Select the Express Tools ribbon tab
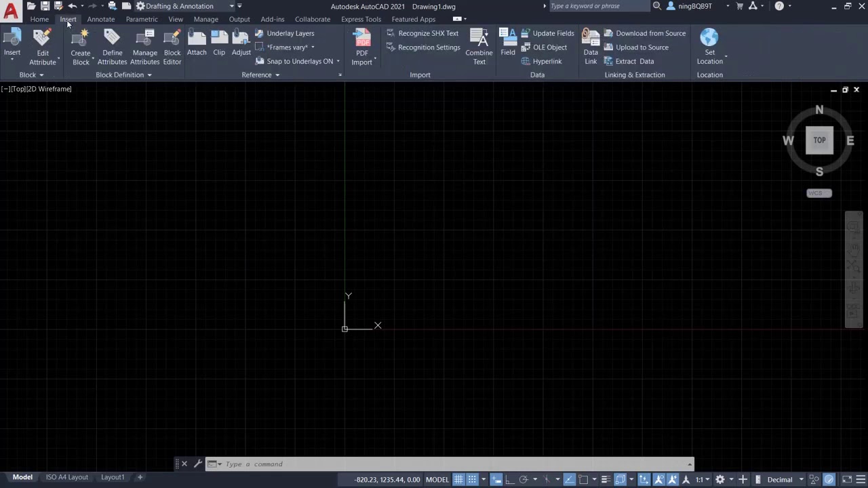The height and width of the screenshot is (488, 868). click(x=361, y=19)
